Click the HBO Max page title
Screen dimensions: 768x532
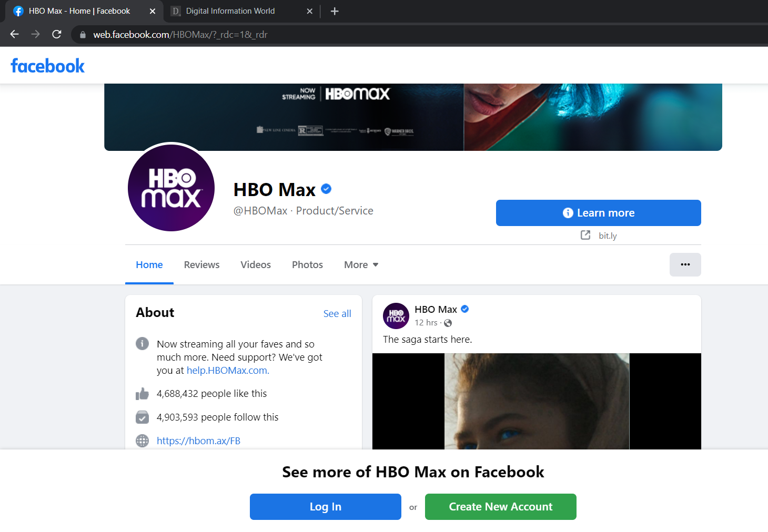(275, 189)
